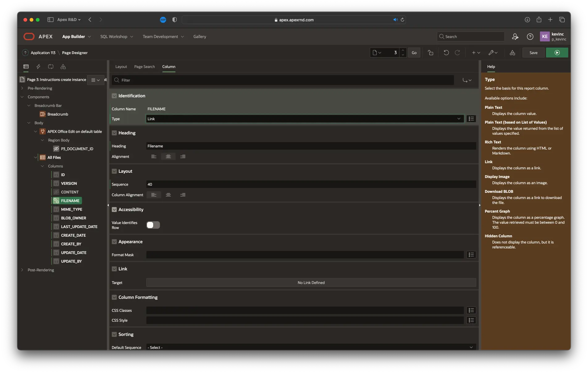Collapse the Appearance section checkbox
This screenshot has width=588, height=373.
114,242
